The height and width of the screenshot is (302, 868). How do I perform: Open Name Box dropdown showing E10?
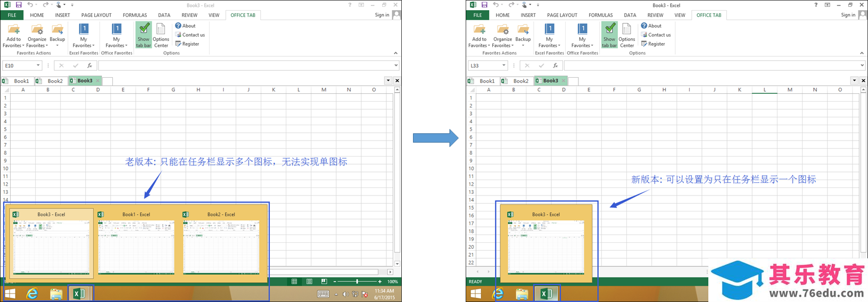[38, 66]
